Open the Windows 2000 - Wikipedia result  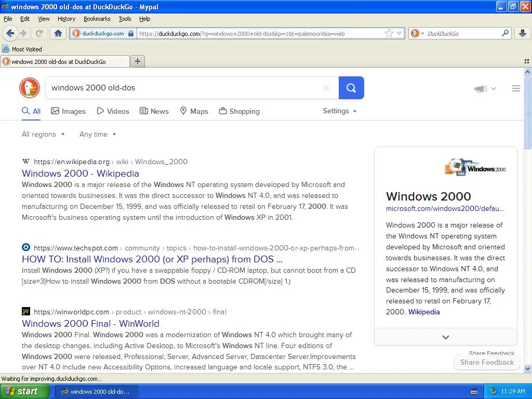click(81, 174)
